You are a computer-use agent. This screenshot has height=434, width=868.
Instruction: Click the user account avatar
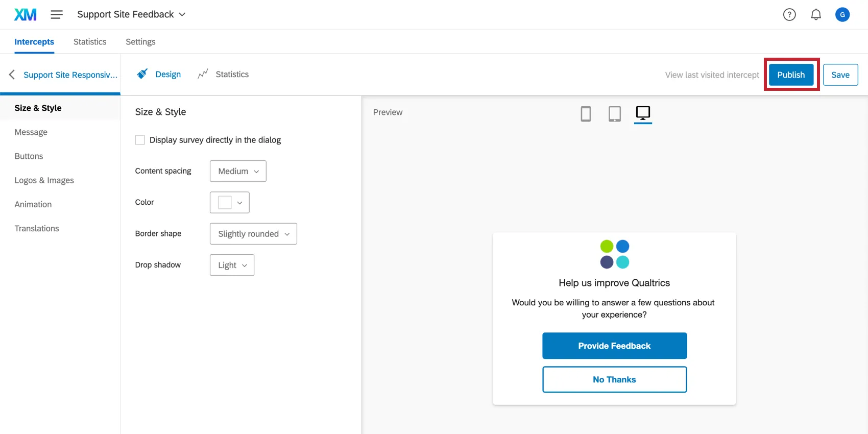(x=842, y=14)
